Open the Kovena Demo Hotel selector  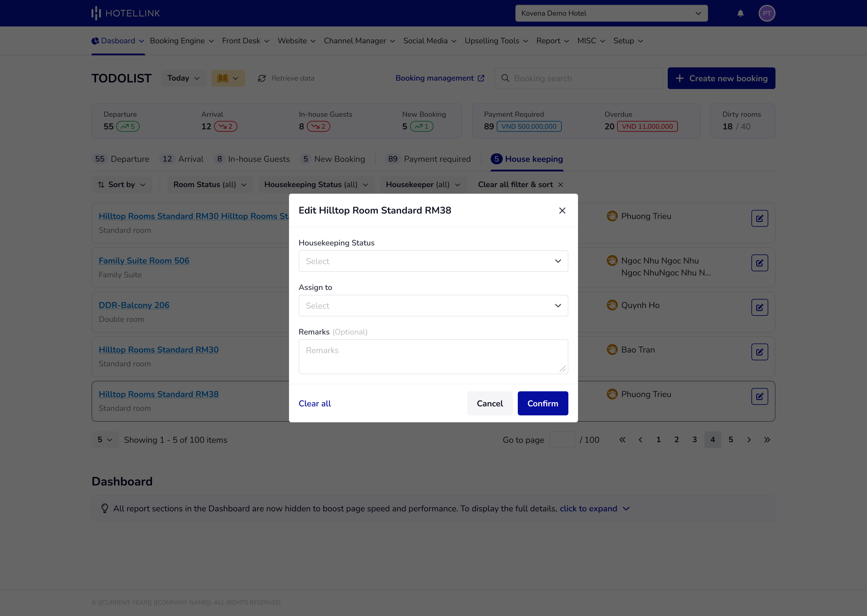pos(611,13)
